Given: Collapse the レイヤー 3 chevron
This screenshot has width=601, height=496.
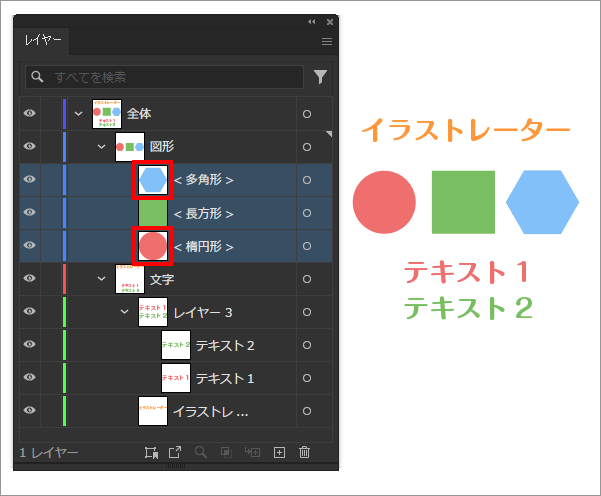Looking at the screenshot, I should pos(125,312).
